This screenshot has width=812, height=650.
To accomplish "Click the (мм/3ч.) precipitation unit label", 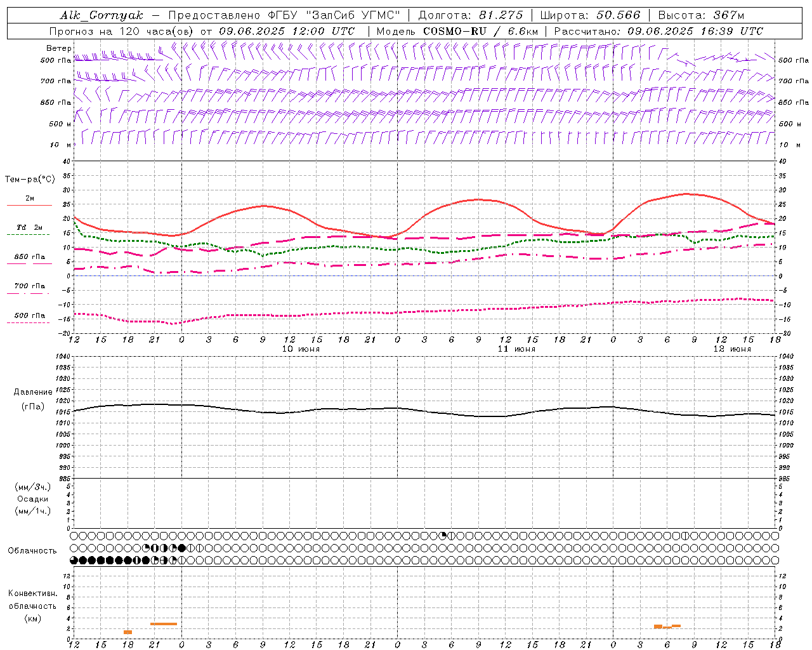I will click(x=33, y=487).
